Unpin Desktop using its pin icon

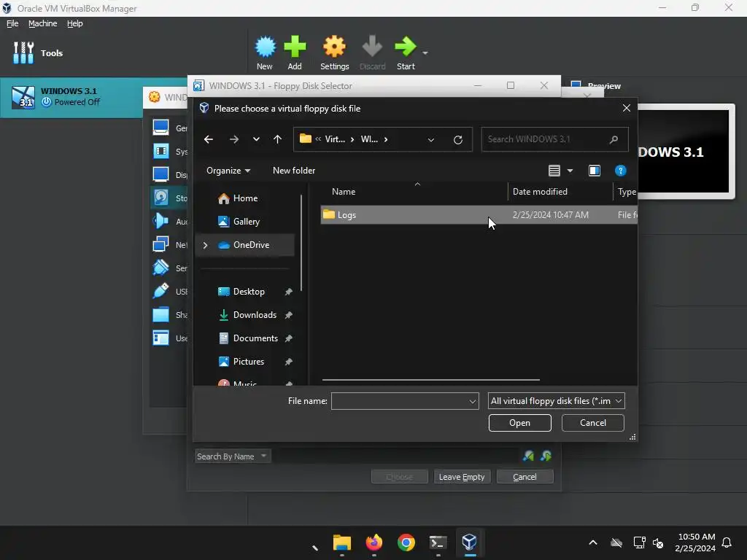click(289, 292)
